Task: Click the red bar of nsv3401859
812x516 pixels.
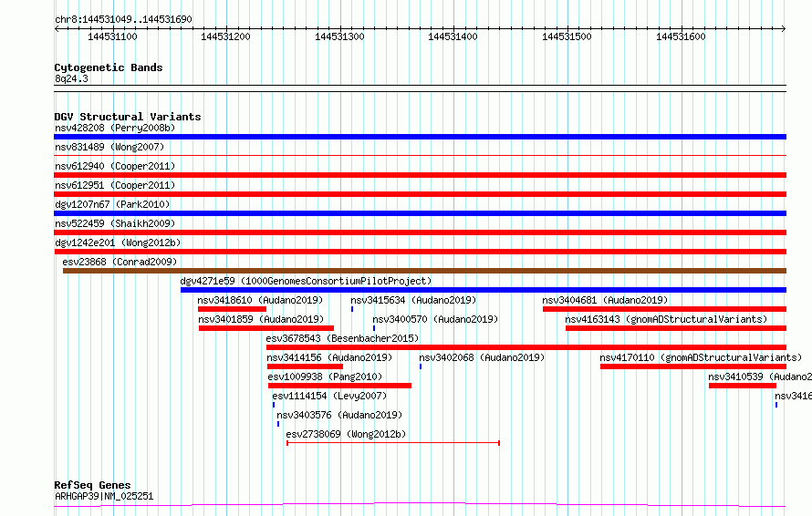Action: tap(266, 328)
